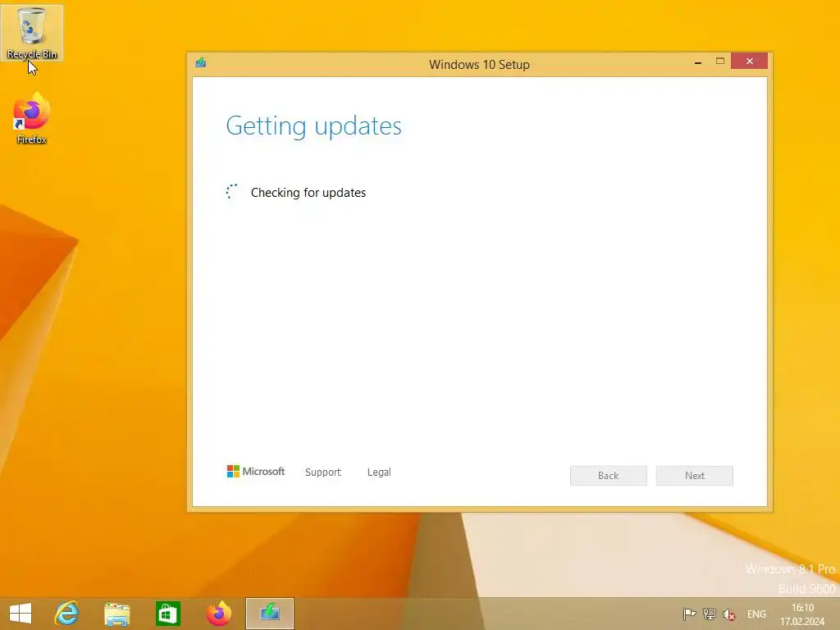Click the spinning progress indicator
840x630 pixels.
click(232, 192)
